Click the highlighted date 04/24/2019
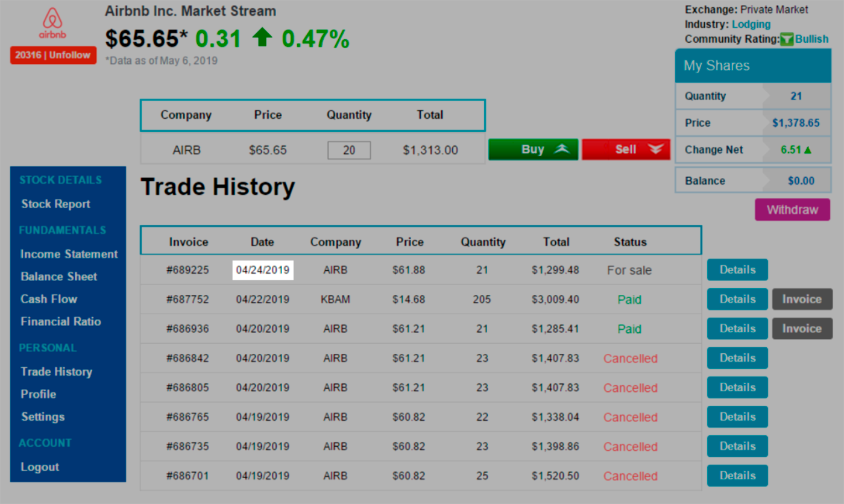Screen dimensions: 844x504 coord(263,270)
